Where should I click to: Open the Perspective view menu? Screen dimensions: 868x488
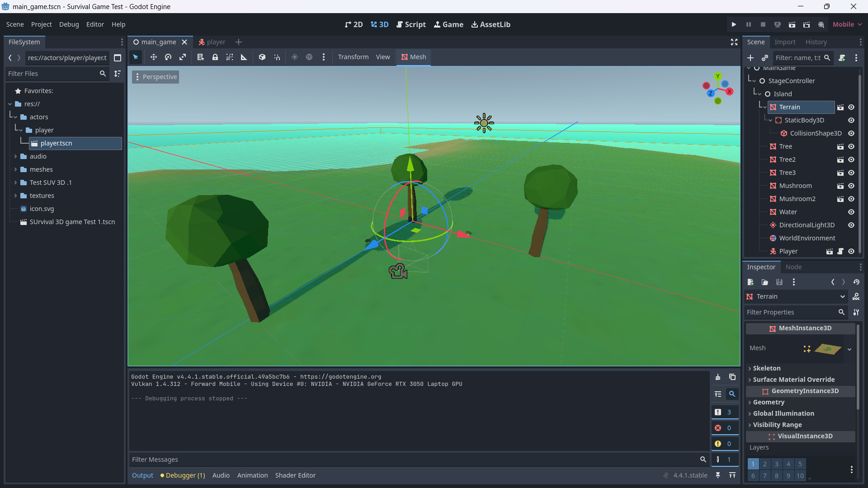click(x=156, y=77)
